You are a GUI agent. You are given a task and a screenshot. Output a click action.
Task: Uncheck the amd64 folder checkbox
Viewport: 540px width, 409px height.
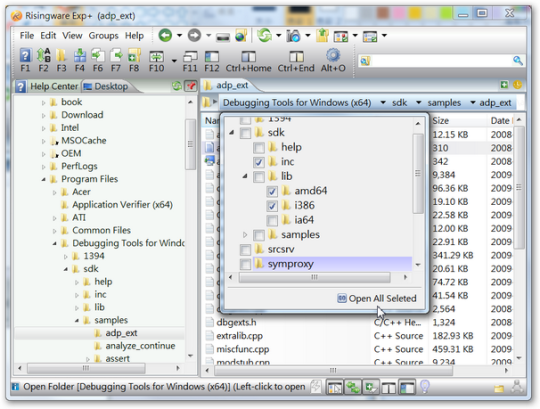pyautogui.click(x=272, y=191)
